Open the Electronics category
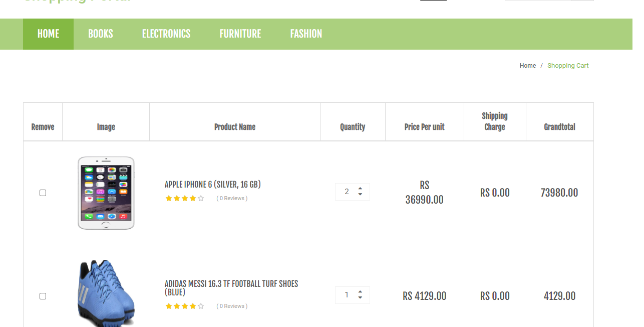The image size is (644, 327). [166, 34]
